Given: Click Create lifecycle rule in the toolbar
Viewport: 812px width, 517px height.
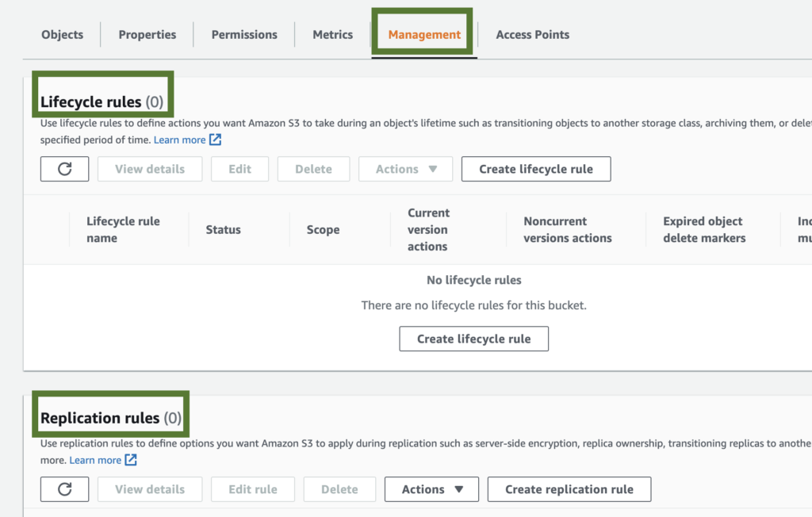Looking at the screenshot, I should coord(536,169).
